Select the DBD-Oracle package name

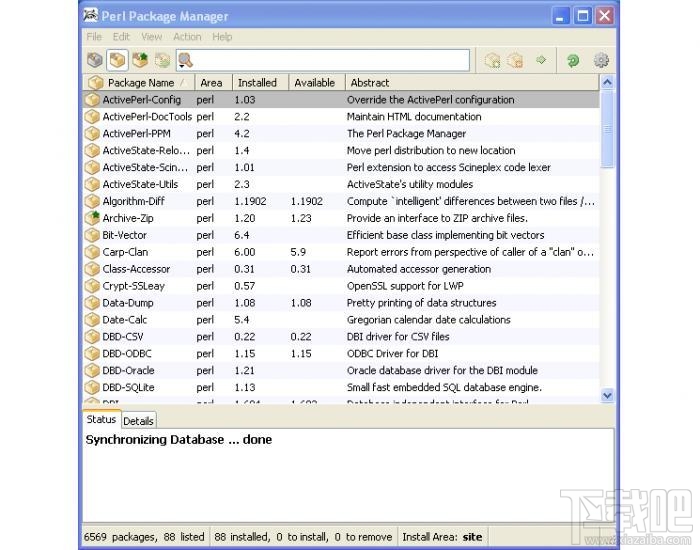(x=128, y=371)
